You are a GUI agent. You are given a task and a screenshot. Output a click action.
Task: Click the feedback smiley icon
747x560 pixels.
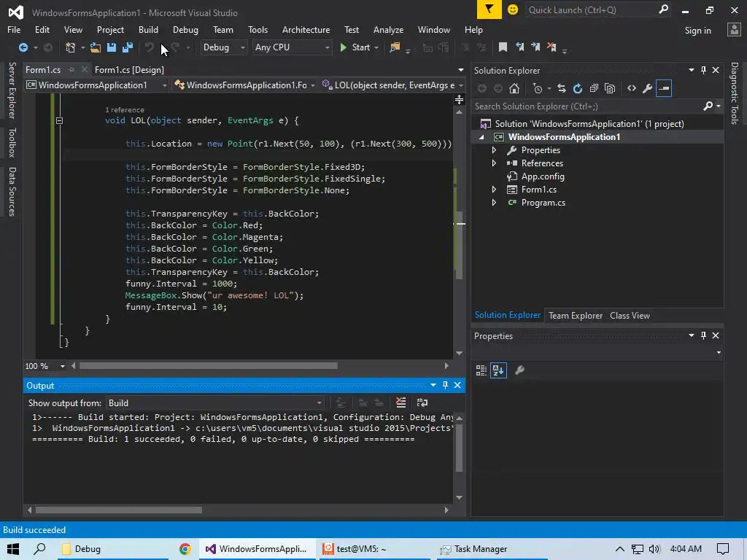(x=513, y=9)
